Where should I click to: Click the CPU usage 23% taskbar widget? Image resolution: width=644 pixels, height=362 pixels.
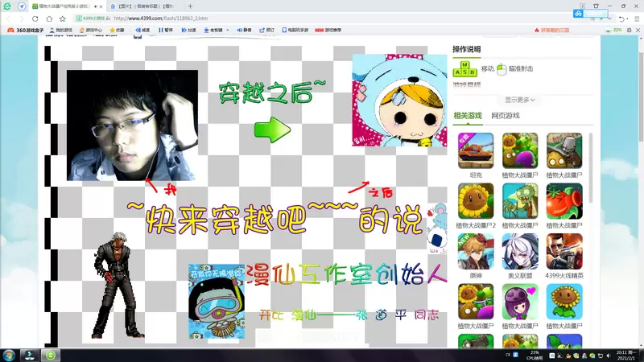point(535,356)
